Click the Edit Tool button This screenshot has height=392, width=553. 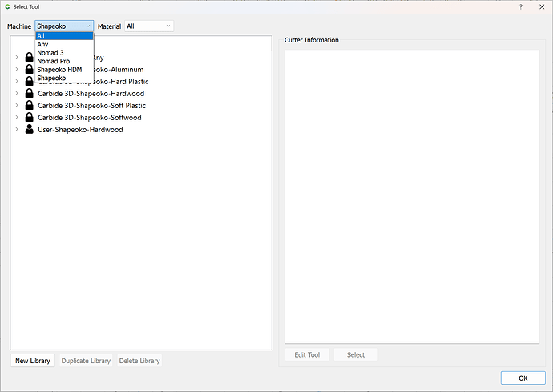(307, 354)
